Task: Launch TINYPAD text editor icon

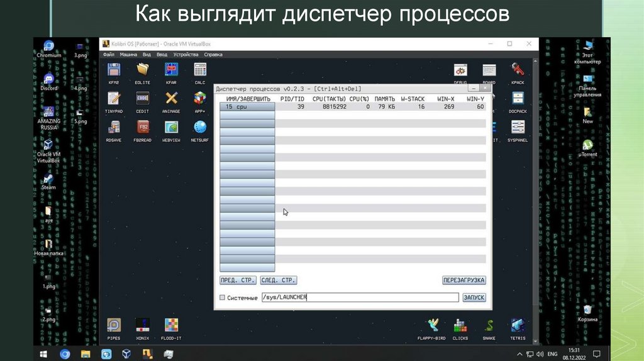Action: (114, 99)
